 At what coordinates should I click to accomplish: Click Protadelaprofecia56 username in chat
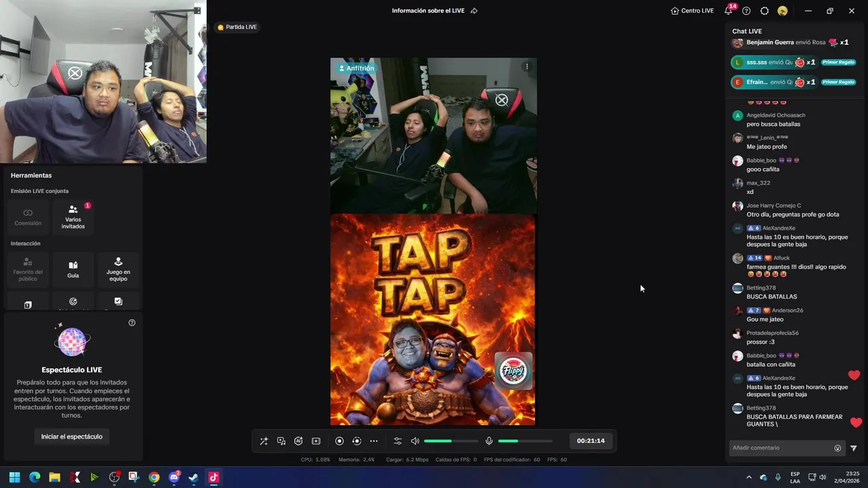(x=772, y=333)
